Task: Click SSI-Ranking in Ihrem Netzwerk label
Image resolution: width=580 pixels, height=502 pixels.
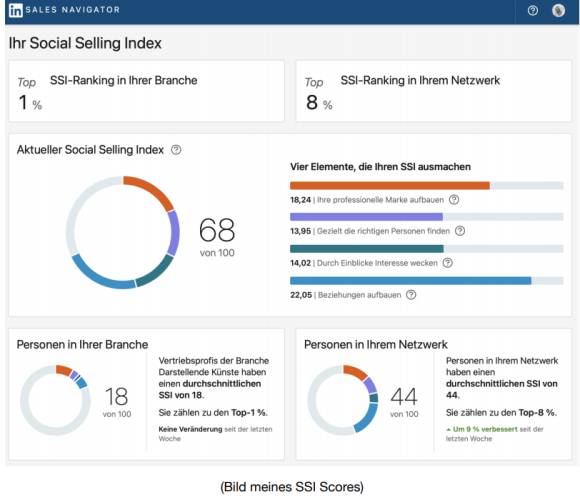Action: tap(420, 80)
